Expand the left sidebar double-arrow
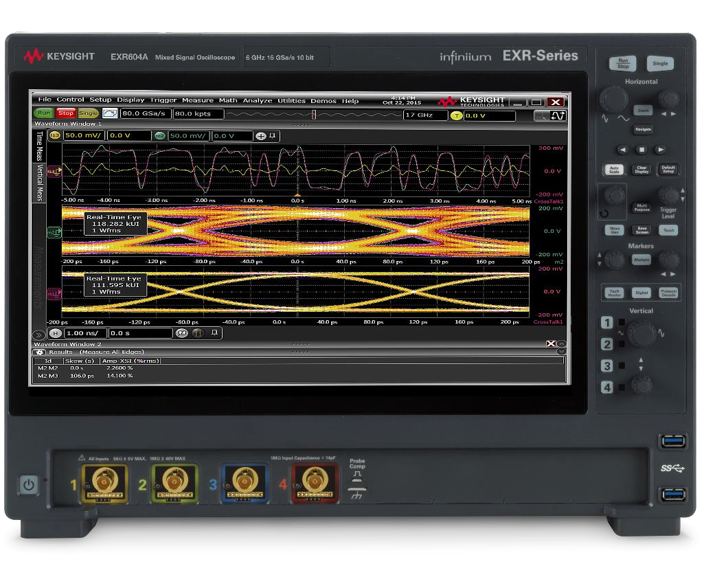 click(39, 334)
